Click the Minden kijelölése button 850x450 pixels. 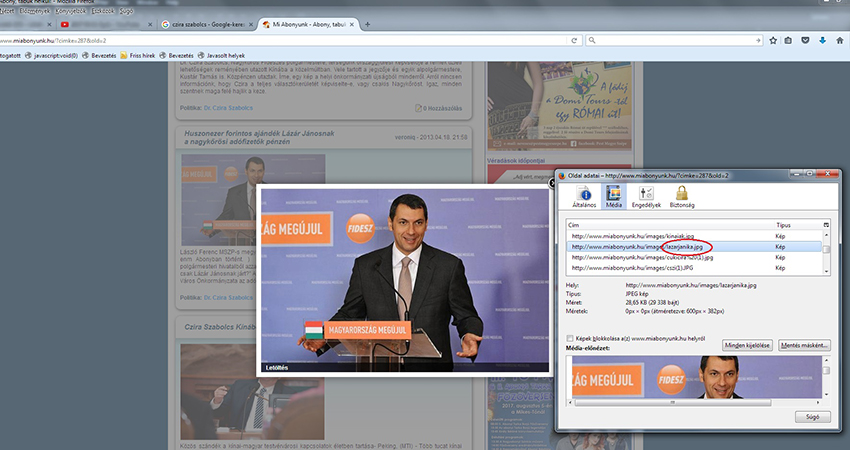click(x=748, y=345)
